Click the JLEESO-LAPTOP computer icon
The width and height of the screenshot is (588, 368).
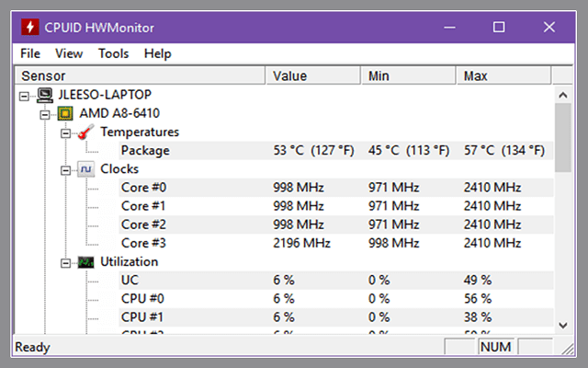pos(45,95)
